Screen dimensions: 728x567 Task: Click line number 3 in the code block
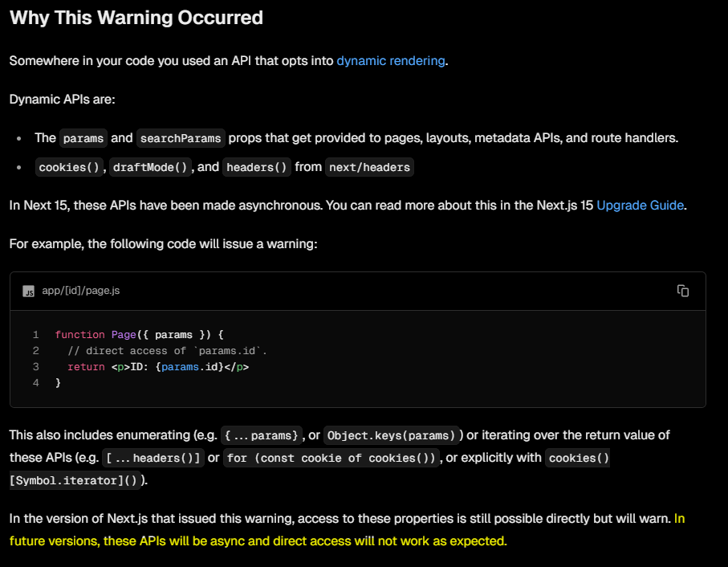tap(36, 367)
